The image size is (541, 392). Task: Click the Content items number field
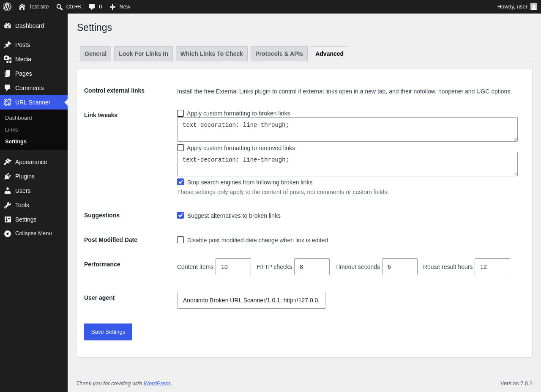pyautogui.click(x=233, y=267)
